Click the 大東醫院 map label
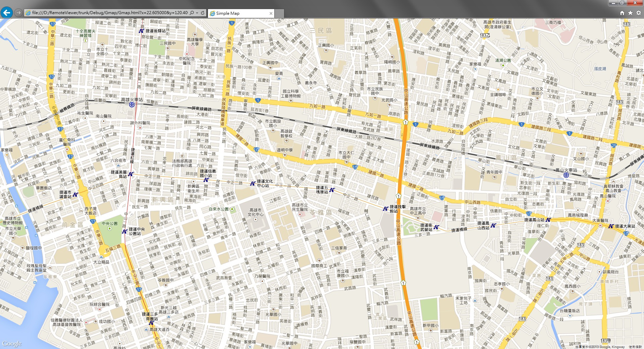The width and height of the screenshot is (644, 349). [x=600, y=220]
